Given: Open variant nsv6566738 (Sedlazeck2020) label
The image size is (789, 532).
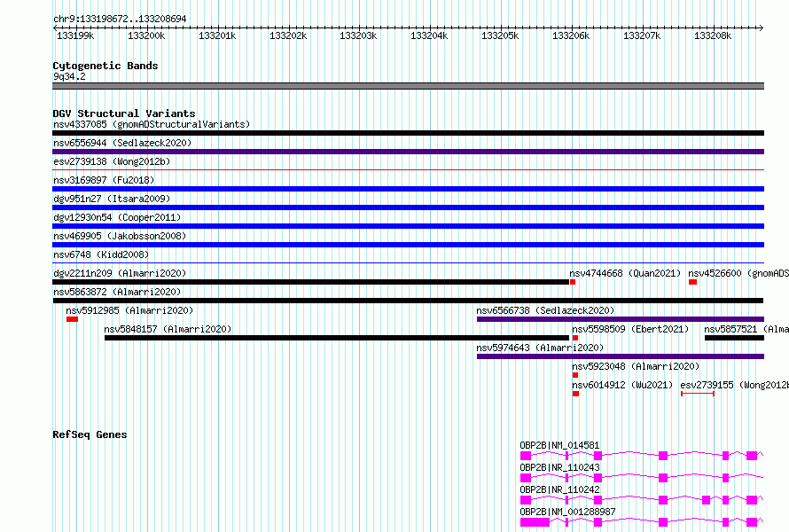Looking at the screenshot, I should tap(545, 310).
